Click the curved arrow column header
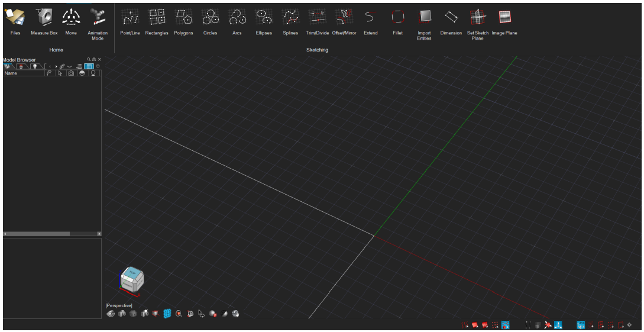This screenshot has height=332, width=644. tap(49, 73)
